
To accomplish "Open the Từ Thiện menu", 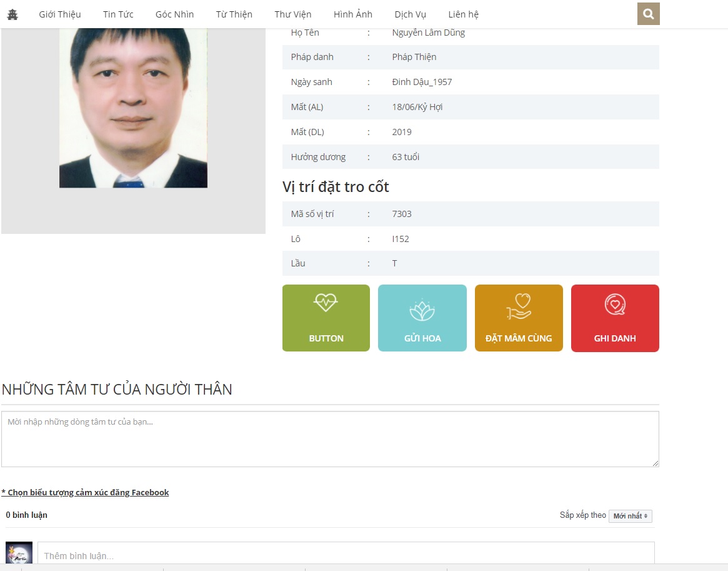I will [234, 14].
